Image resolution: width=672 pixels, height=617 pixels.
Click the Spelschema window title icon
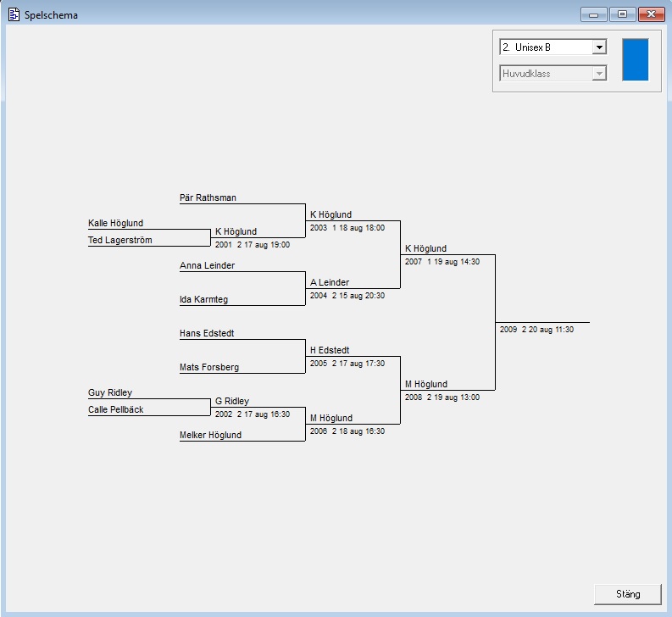[x=14, y=14]
